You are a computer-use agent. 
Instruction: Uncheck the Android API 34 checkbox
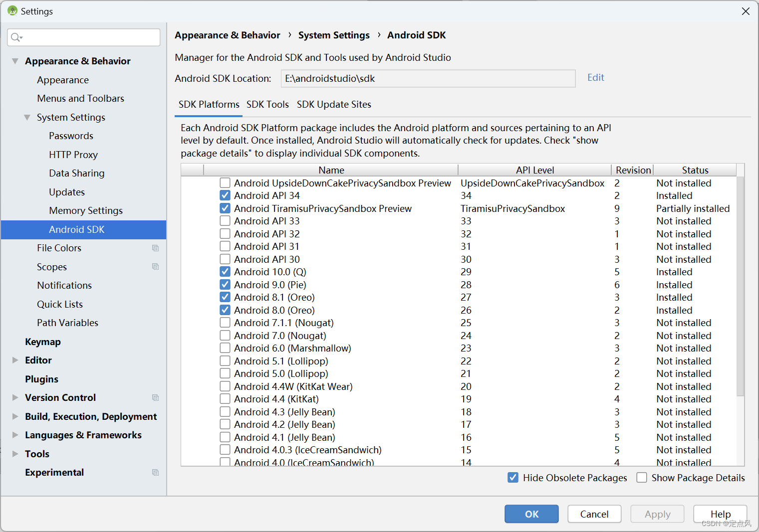(x=225, y=195)
